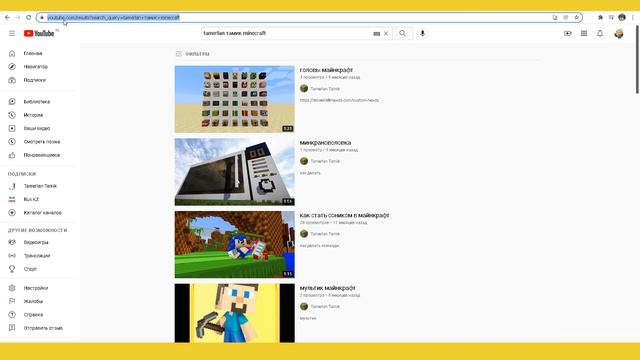Open Библиотека (Library) in sidebar
This screenshot has height=360, width=640.
(x=38, y=102)
